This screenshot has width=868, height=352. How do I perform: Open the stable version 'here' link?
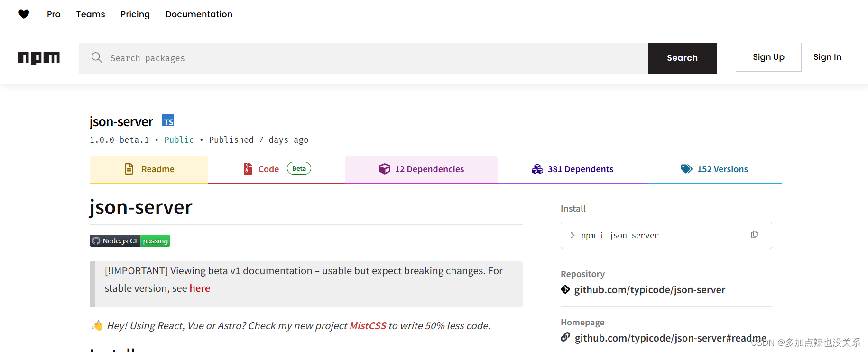200,288
